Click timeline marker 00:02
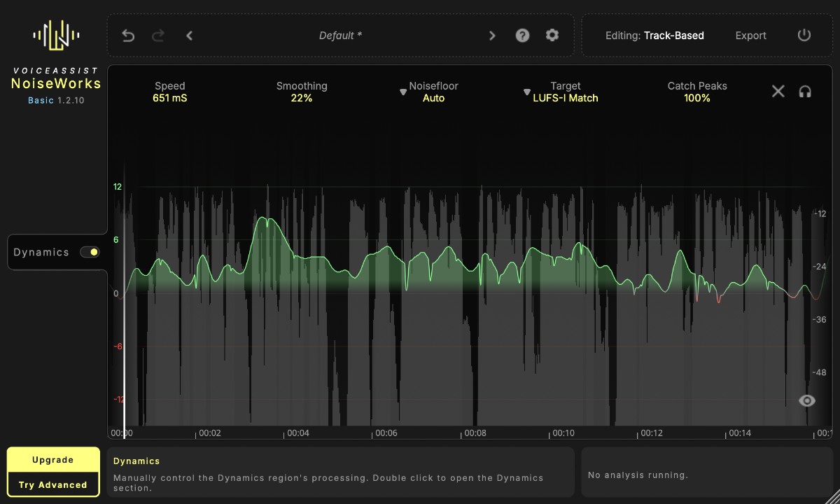The image size is (840, 504). [210, 433]
